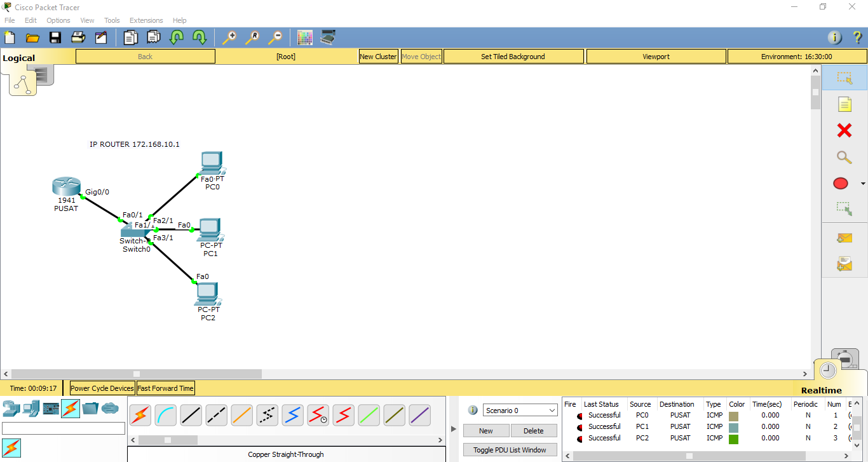
Task: Switch to the Logical workspace tab
Action: coord(19,58)
